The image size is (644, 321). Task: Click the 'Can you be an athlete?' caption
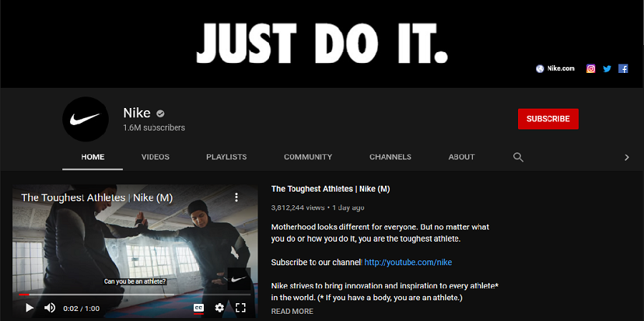pos(135,282)
